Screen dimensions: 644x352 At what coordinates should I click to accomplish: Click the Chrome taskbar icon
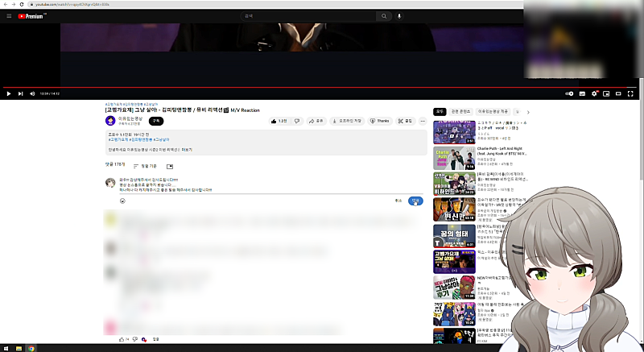click(31, 348)
